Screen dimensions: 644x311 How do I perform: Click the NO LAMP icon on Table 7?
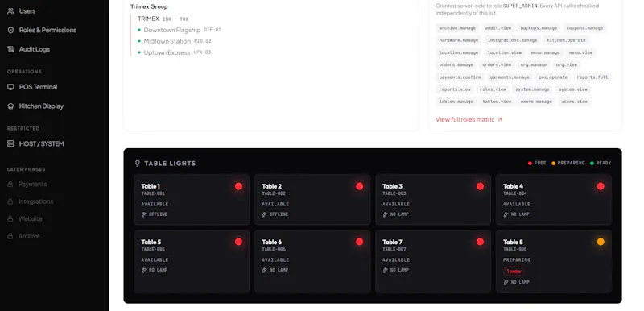point(386,271)
